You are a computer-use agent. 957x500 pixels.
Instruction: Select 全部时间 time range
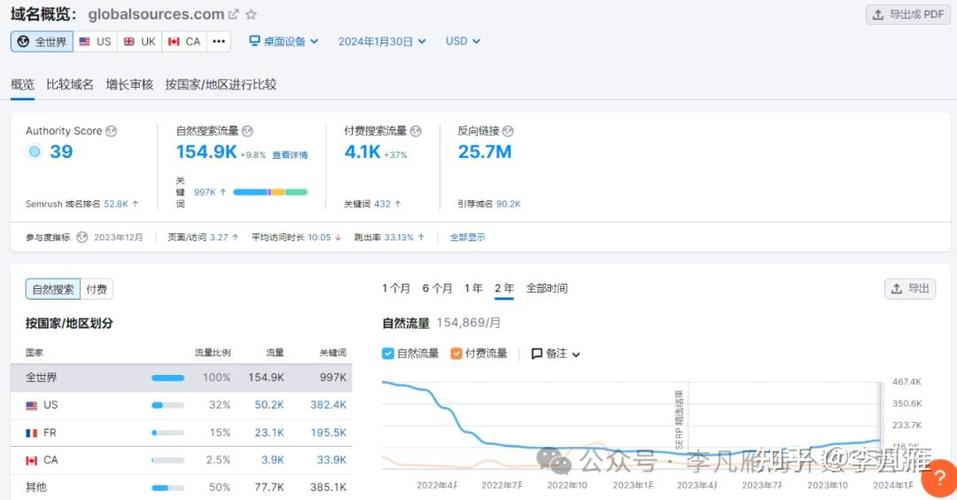click(x=547, y=288)
